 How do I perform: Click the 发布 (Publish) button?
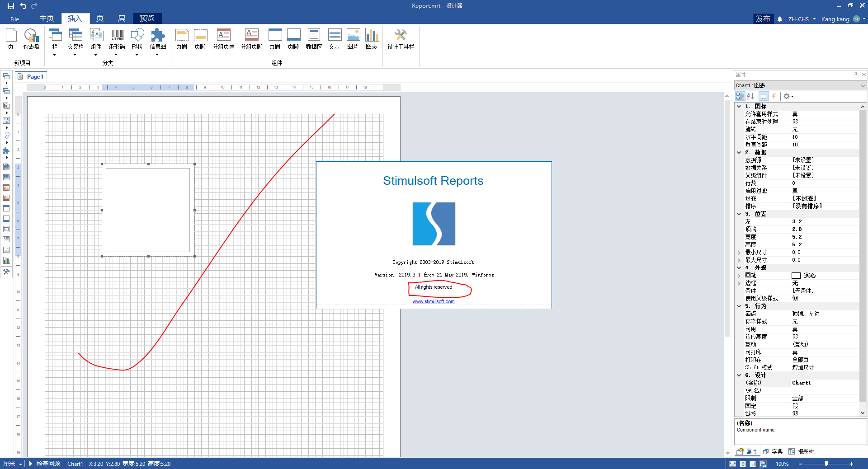(763, 19)
